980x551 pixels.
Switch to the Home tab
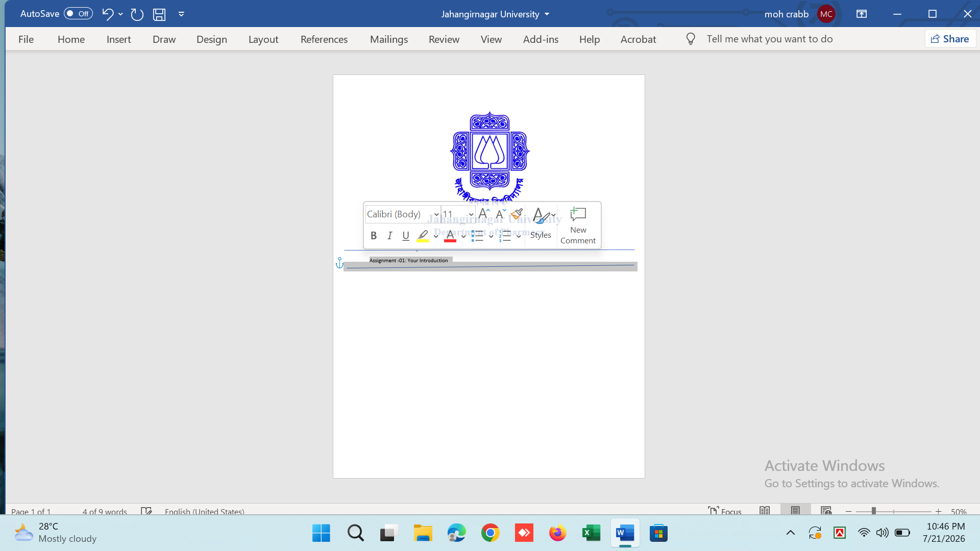coord(71,39)
